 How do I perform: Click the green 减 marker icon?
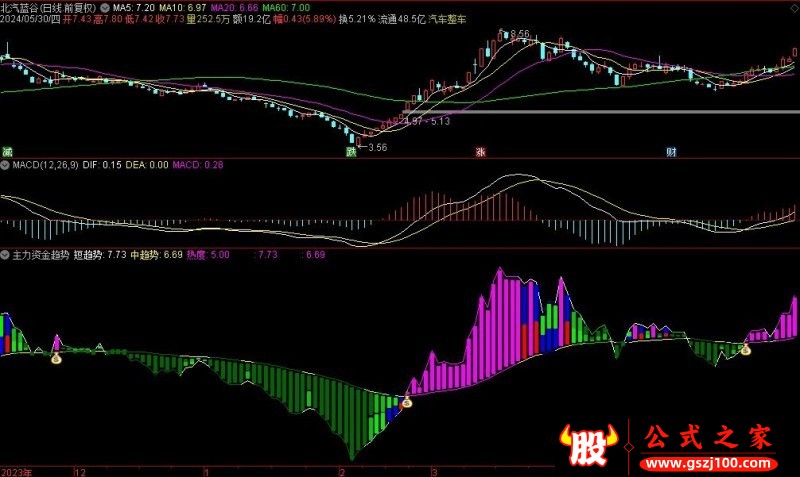coord(7,152)
